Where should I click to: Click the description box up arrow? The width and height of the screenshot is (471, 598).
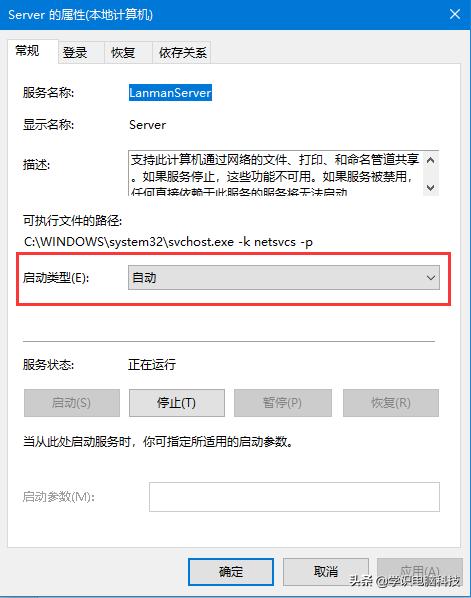click(x=431, y=161)
